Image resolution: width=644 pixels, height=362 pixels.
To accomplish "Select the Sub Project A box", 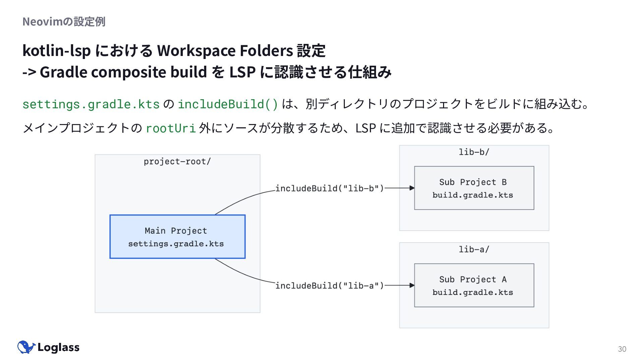I will (x=474, y=285).
